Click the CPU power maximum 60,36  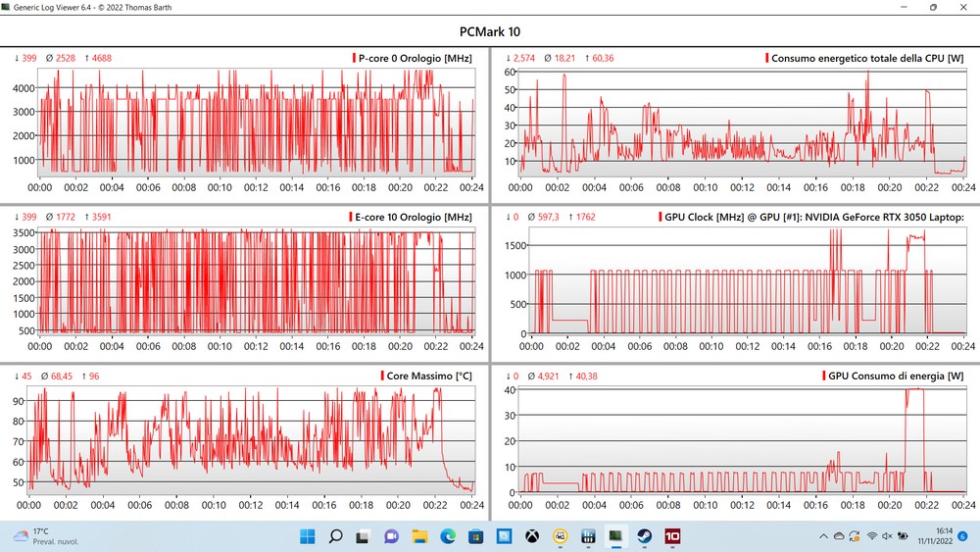603,58
